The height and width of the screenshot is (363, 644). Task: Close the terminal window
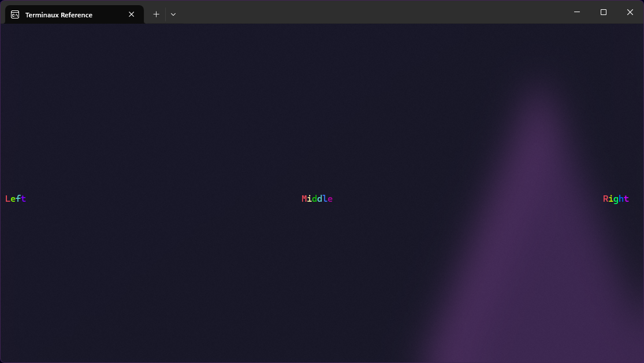pos(630,12)
